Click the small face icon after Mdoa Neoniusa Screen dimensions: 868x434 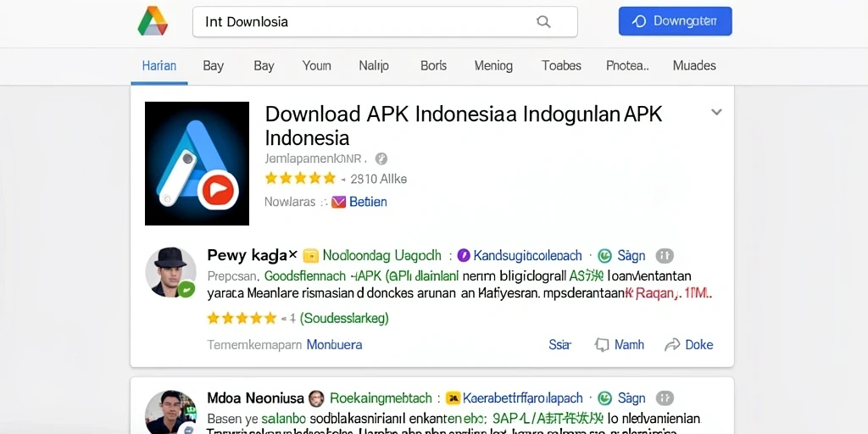coord(316,398)
